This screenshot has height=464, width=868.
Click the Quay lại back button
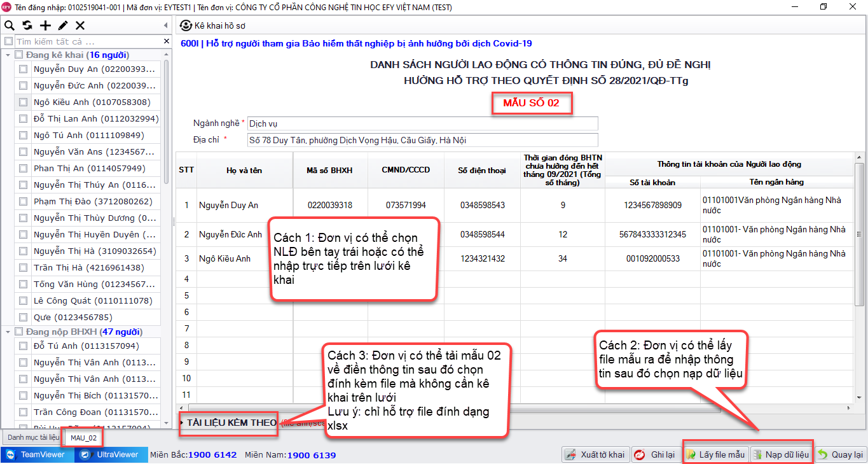coord(840,454)
